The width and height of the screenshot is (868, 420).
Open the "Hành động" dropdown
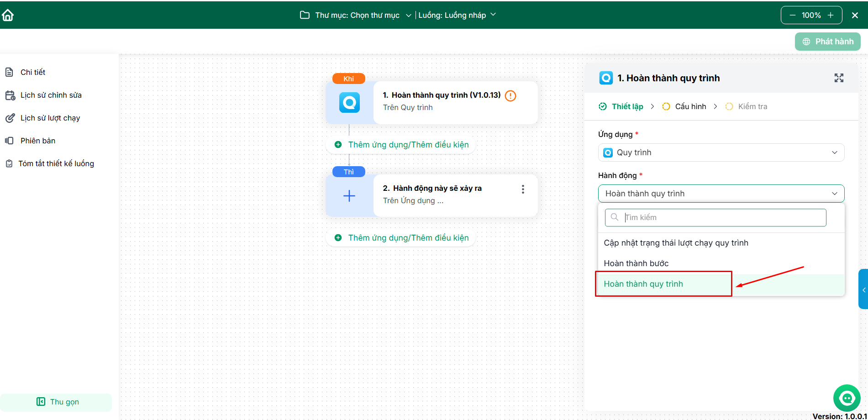click(x=721, y=194)
